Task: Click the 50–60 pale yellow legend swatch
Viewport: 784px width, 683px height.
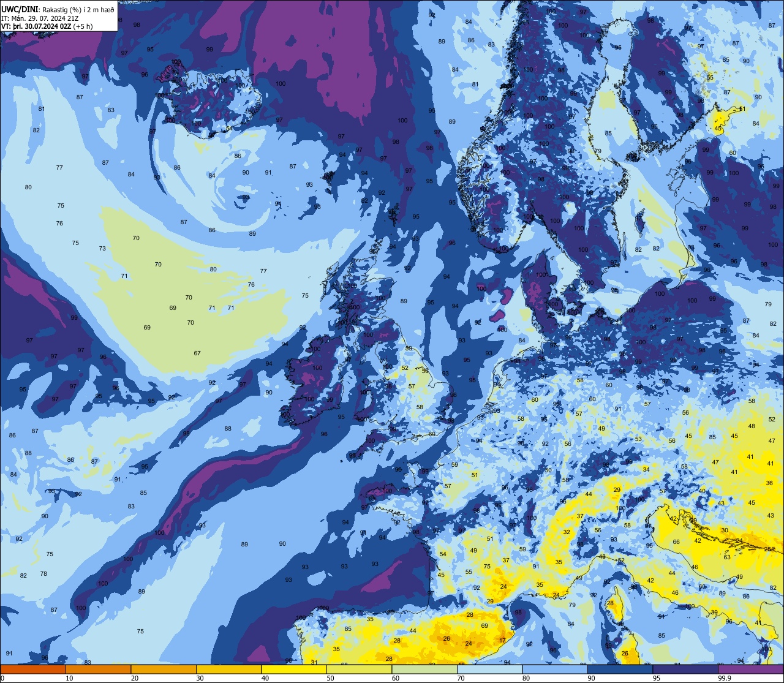Action: 359,670
